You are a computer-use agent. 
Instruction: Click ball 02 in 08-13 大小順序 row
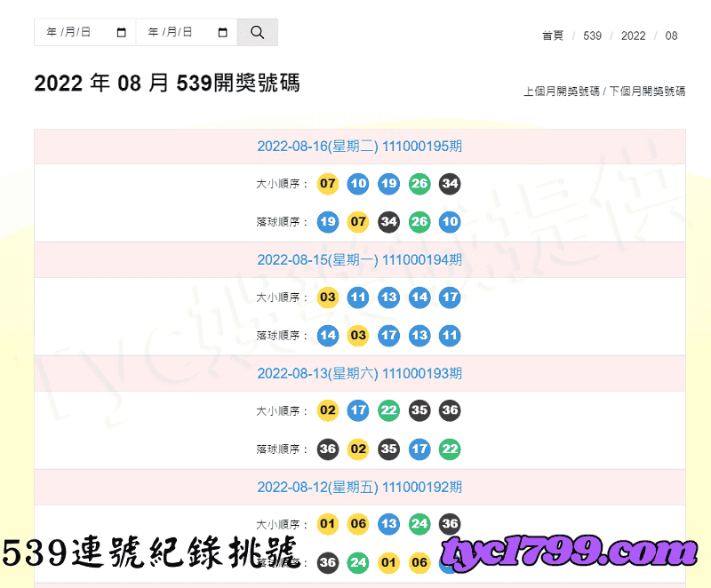tap(328, 411)
